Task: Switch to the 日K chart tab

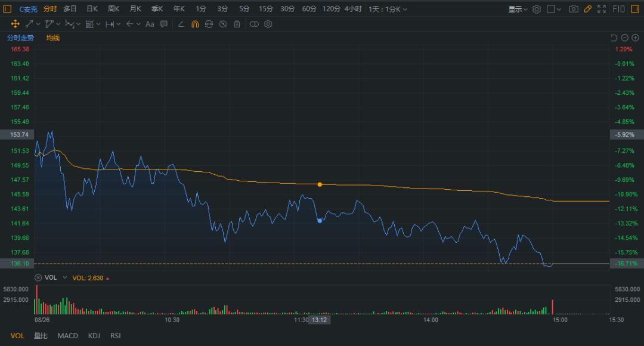Action: pos(92,9)
